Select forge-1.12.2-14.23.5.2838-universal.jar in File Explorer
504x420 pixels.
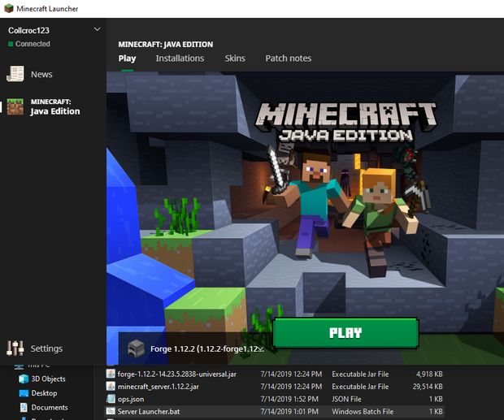[176, 374]
